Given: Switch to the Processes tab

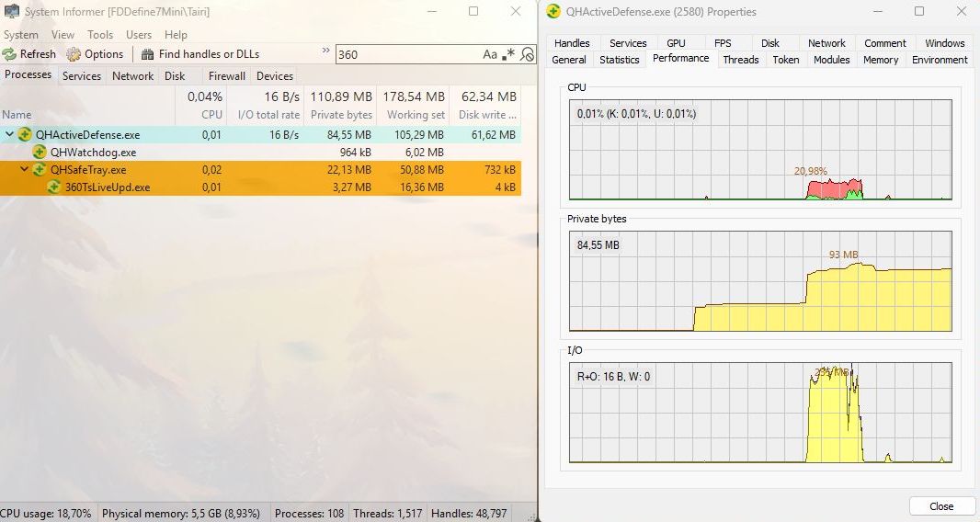Looking at the screenshot, I should 28,74.
